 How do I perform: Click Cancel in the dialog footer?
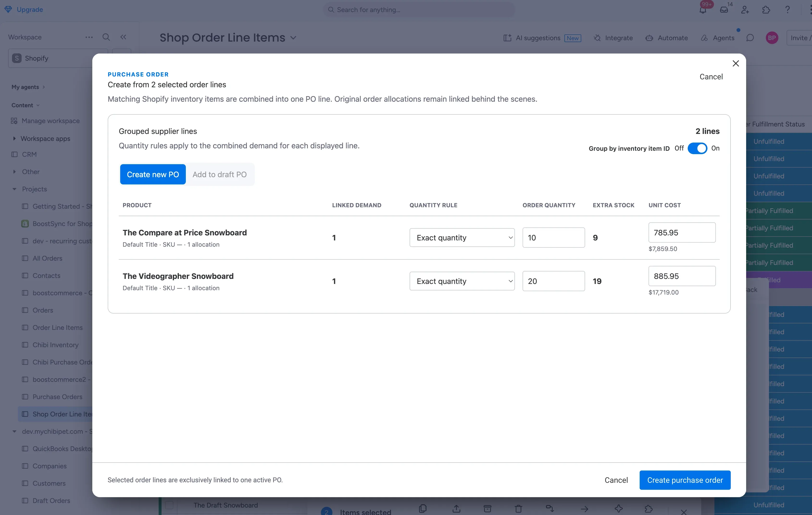pyautogui.click(x=616, y=480)
